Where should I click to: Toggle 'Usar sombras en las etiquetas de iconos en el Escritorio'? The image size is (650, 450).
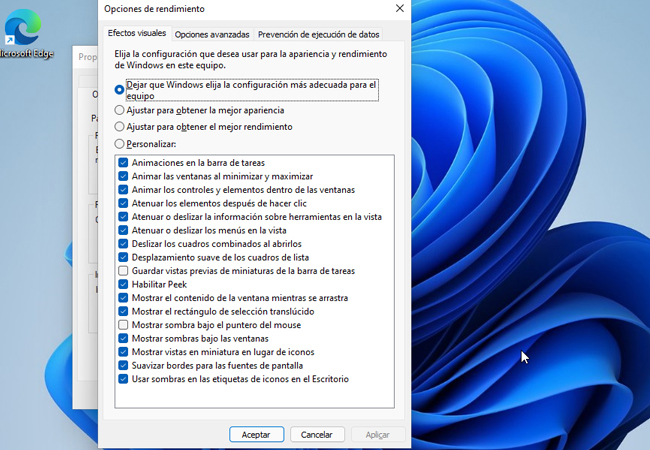(x=123, y=379)
